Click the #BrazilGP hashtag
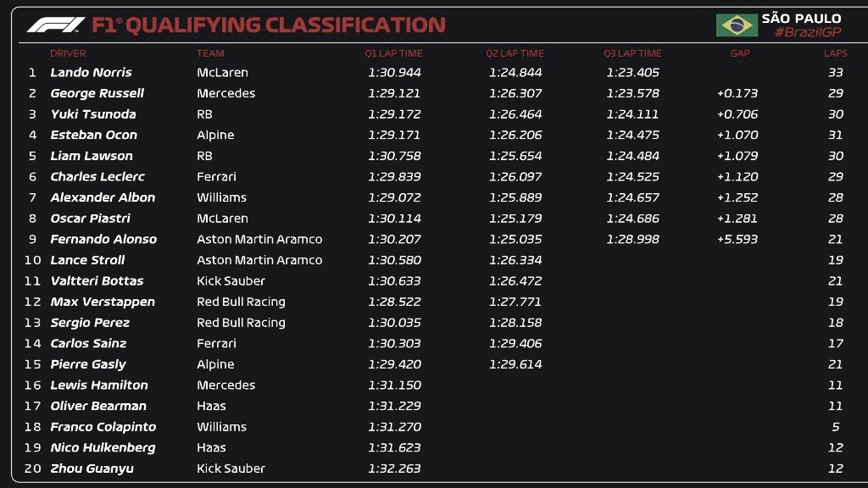Viewport: 868px width, 488px height. (807, 32)
